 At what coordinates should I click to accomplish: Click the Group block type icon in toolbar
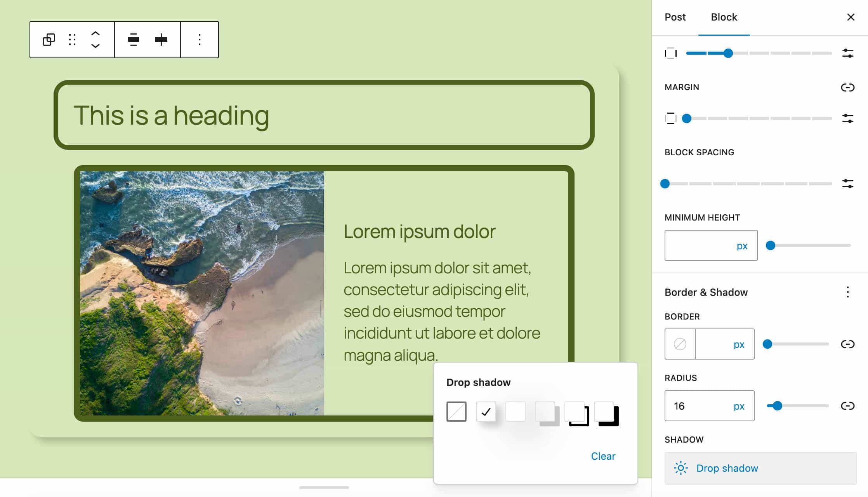(x=49, y=40)
